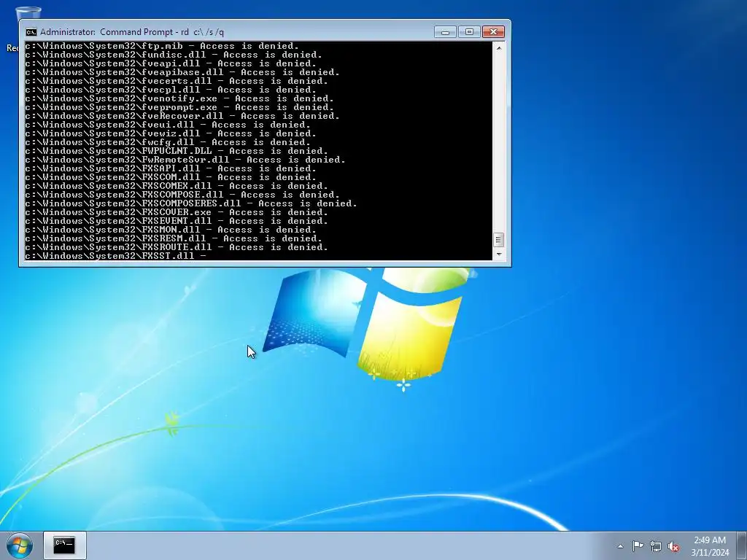Click the muted volume speaker icon
The height and width of the screenshot is (560, 747).
(673, 546)
